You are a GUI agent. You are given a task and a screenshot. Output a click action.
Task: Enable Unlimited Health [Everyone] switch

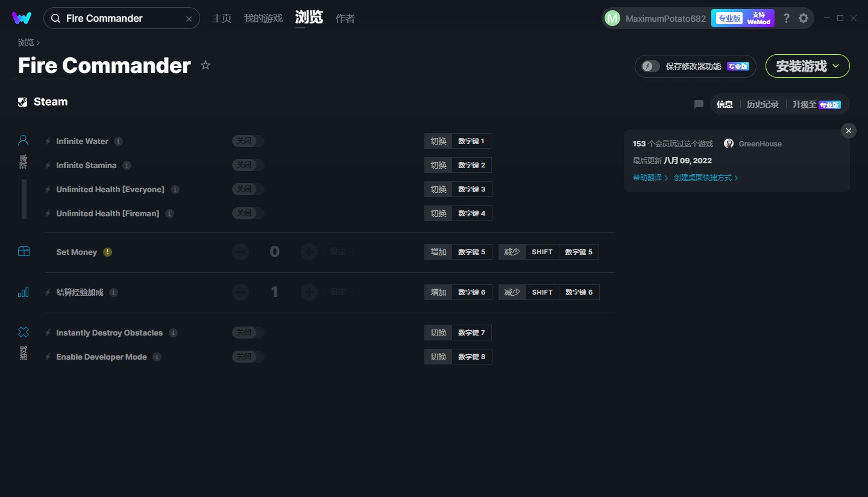pos(248,189)
